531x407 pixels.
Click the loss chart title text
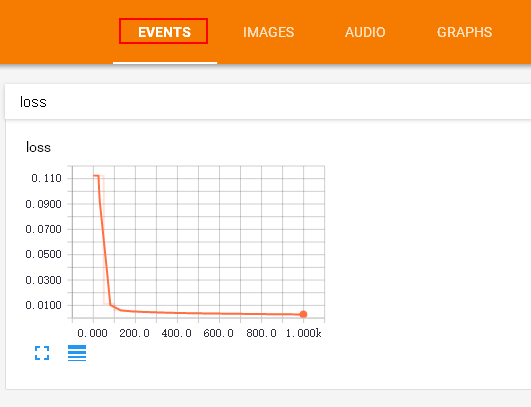(x=38, y=147)
